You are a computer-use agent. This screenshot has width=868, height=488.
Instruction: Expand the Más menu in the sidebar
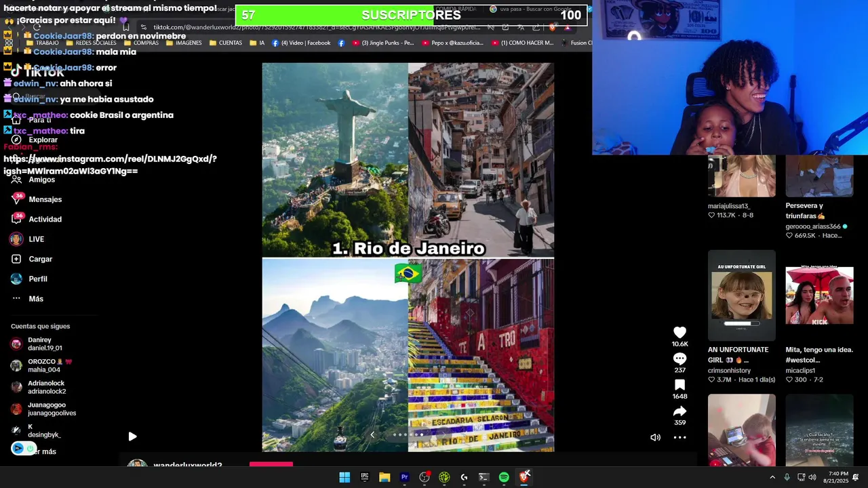(36, 299)
